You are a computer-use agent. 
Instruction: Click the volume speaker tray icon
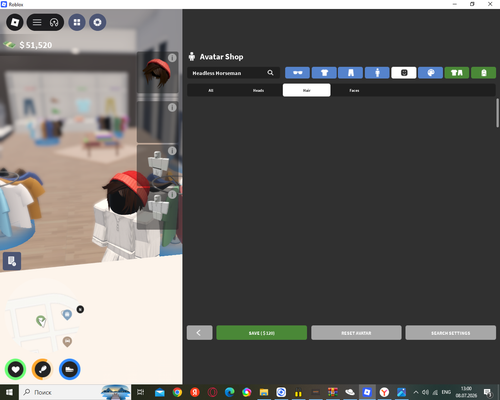(425, 392)
